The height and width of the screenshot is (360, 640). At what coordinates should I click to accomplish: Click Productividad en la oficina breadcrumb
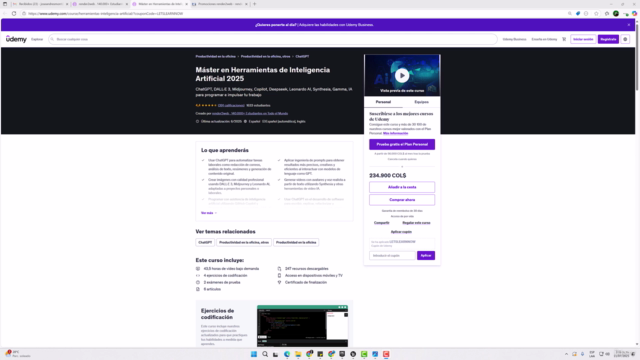click(x=216, y=56)
